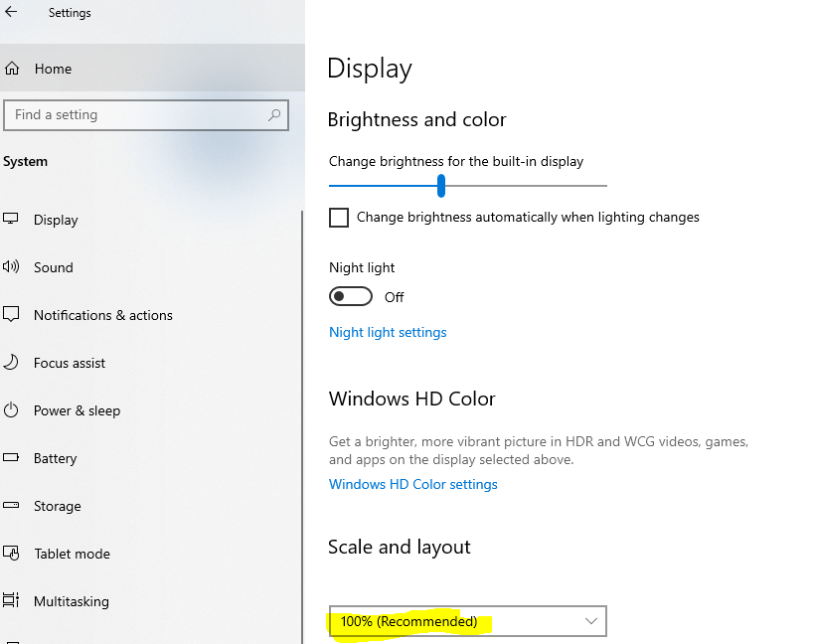Click the Power & sleep icon

point(11,410)
